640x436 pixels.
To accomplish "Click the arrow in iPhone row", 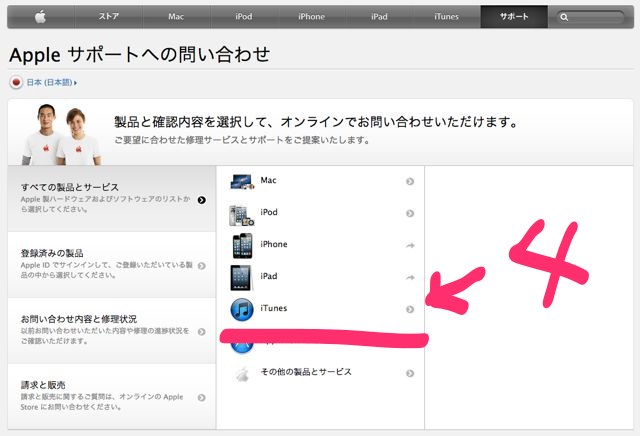I will coord(410,245).
